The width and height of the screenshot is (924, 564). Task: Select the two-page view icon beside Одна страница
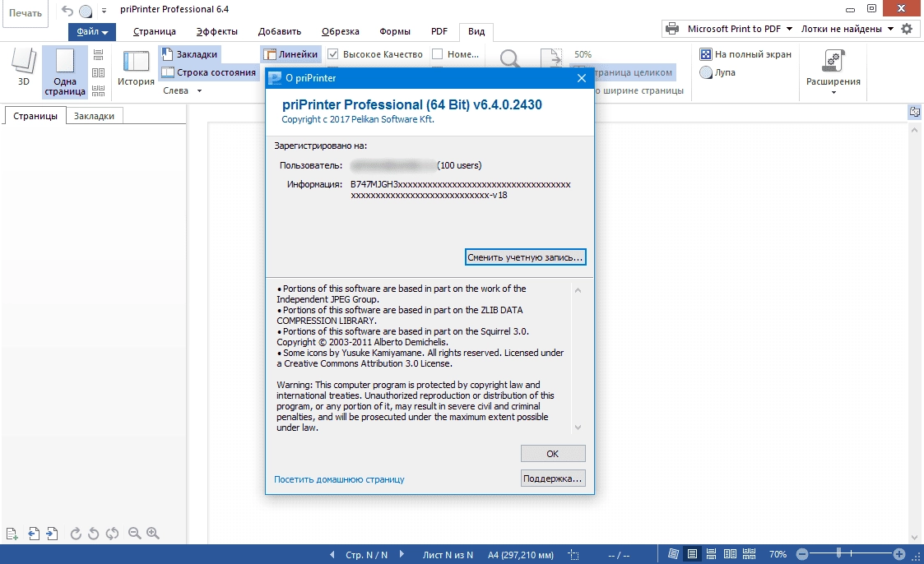click(99, 73)
